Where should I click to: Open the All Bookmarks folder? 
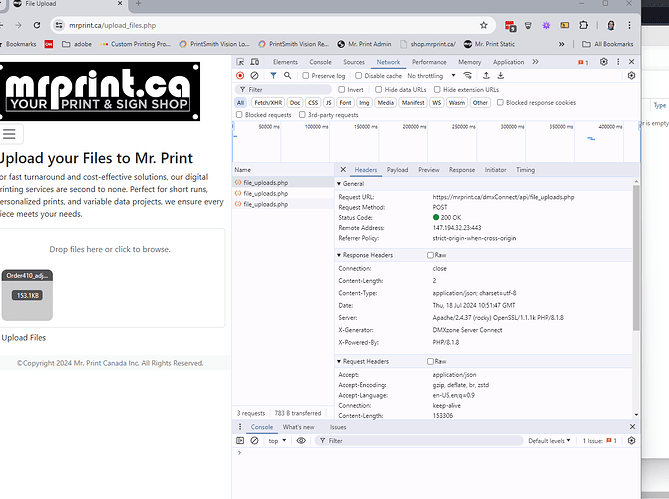(x=608, y=44)
